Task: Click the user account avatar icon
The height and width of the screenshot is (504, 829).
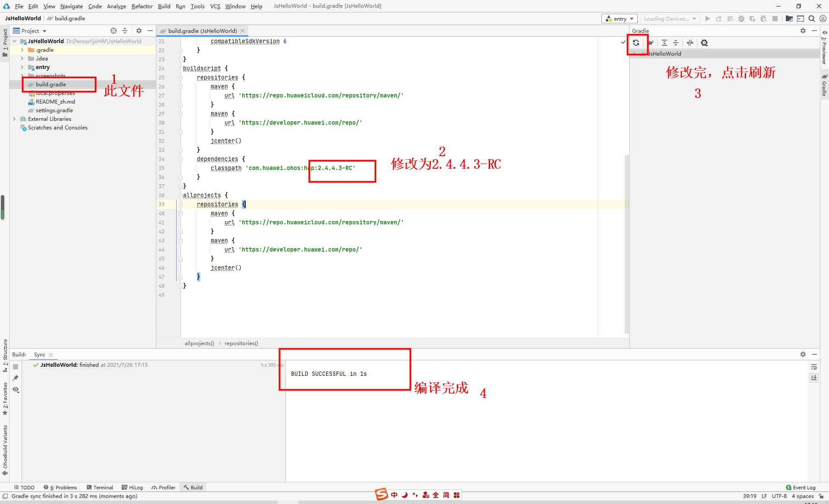Action: [823, 19]
